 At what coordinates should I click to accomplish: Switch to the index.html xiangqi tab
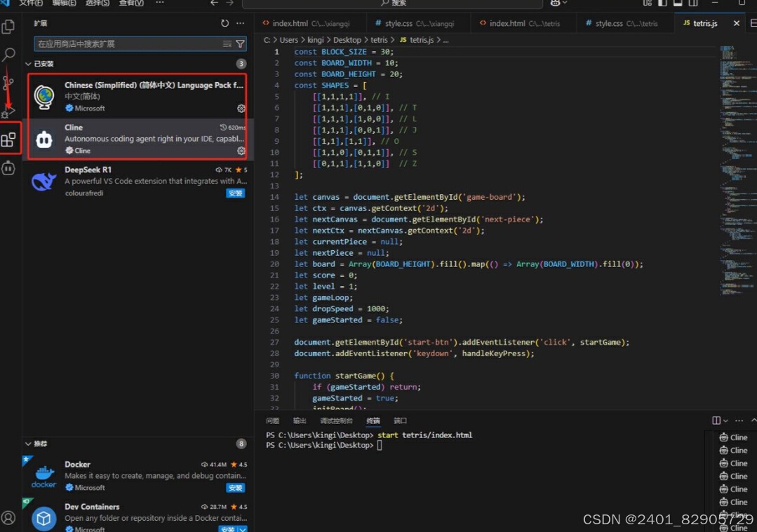pyautogui.click(x=310, y=23)
